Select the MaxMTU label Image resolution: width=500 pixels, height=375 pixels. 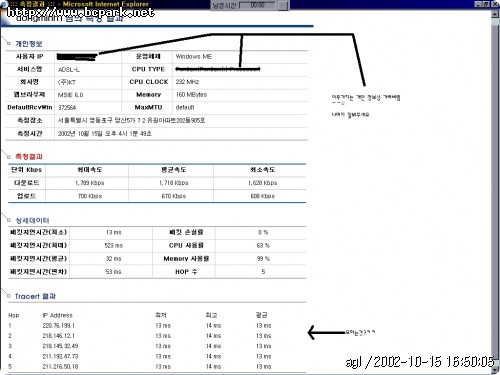pyautogui.click(x=148, y=107)
